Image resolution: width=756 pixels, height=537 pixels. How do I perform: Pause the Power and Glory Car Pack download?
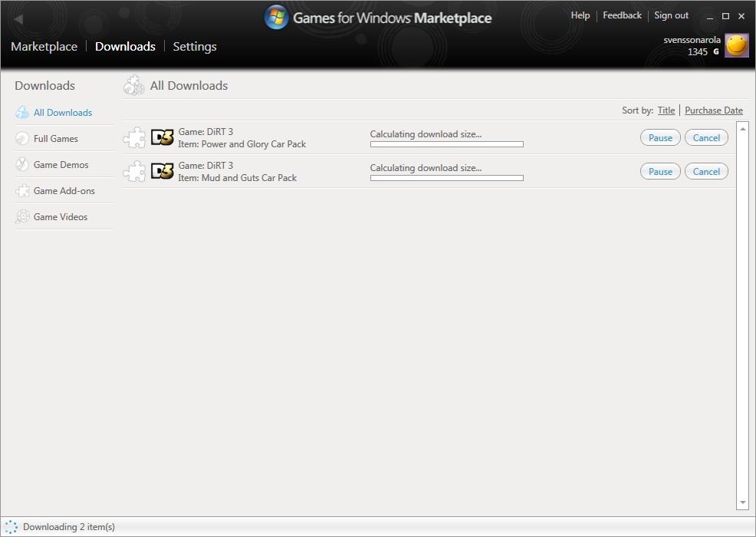point(660,137)
